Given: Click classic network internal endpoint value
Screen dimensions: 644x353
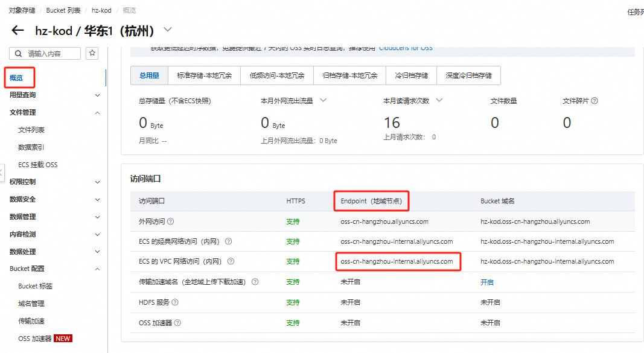Looking at the screenshot, I should [x=397, y=241].
